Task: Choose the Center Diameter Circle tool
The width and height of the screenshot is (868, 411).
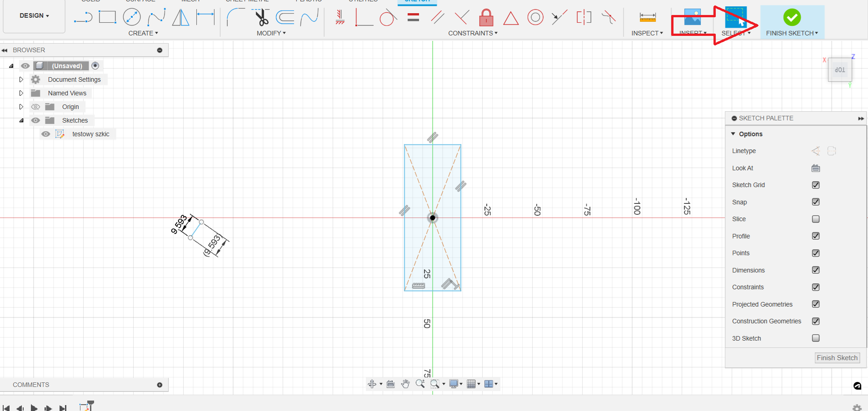Action: (x=132, y=17)
